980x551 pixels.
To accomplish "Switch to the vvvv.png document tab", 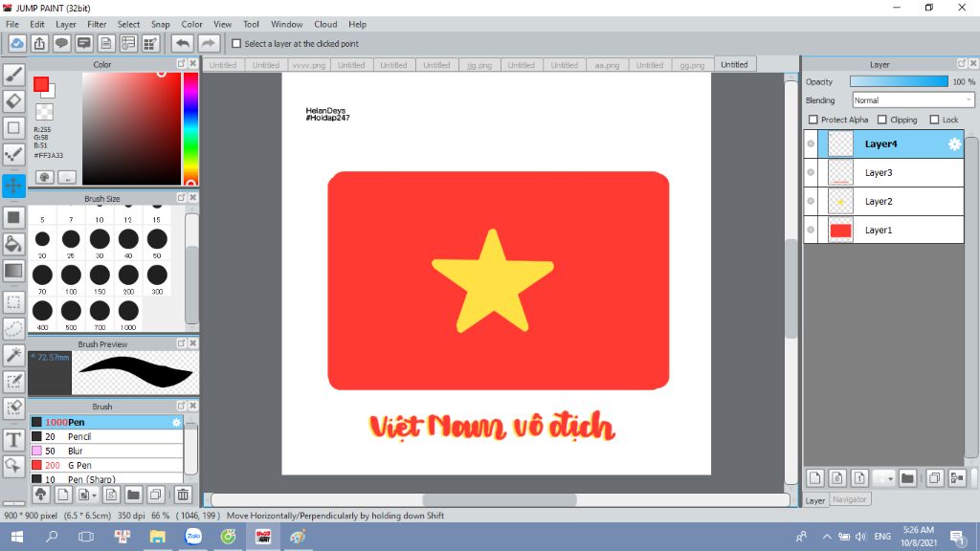I will coord(309,65).
